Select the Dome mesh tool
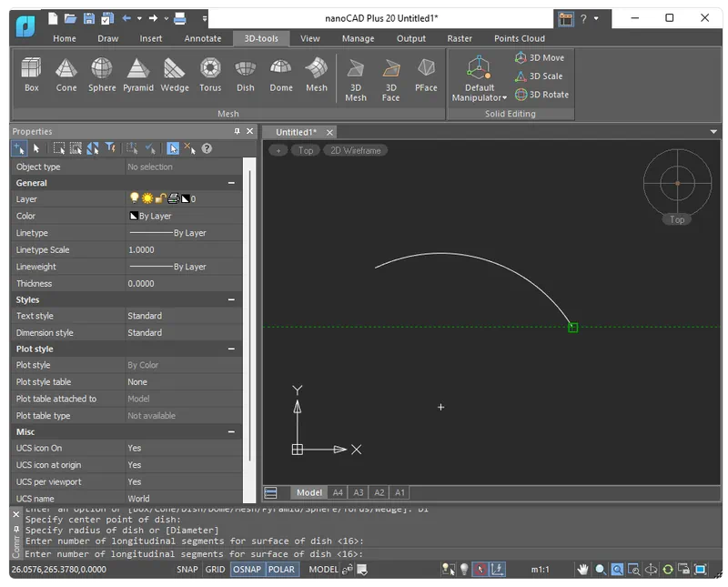 281,75
